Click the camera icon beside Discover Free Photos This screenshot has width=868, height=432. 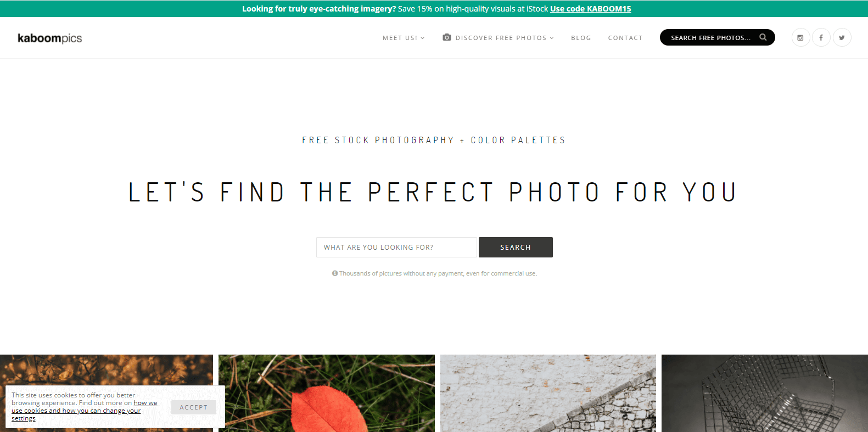pyautogui.click(x=447, y=37)
